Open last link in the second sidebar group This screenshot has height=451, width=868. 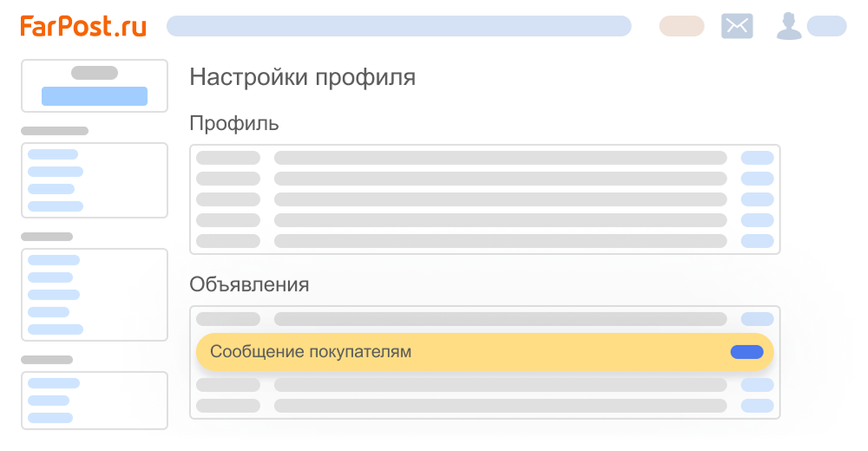56,330
